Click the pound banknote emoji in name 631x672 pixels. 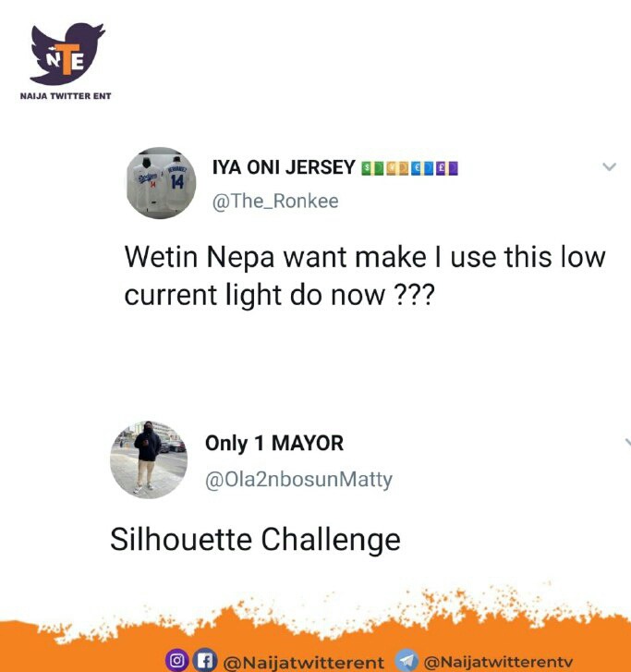447,168
